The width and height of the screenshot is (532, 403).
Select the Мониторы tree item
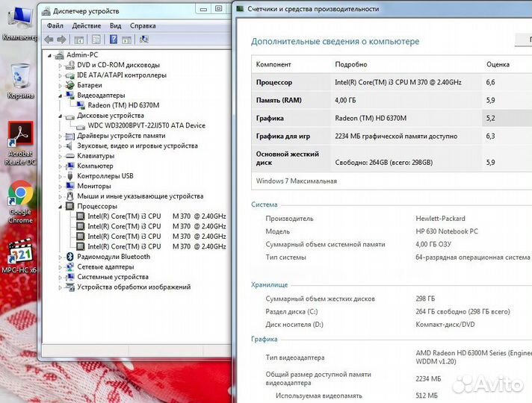[x=94, y=186]
